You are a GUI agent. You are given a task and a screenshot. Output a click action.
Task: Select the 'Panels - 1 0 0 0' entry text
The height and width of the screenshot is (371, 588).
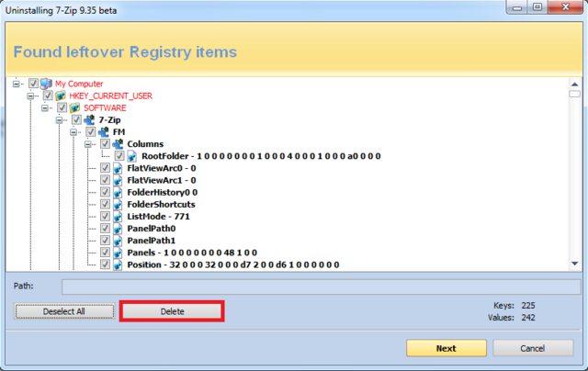192,253
